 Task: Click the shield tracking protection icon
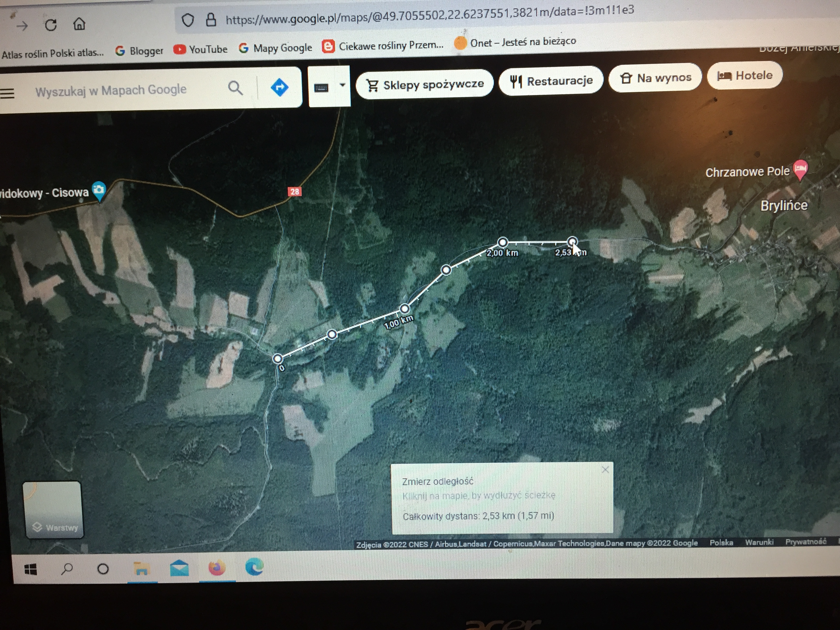(x=188, y=20)
